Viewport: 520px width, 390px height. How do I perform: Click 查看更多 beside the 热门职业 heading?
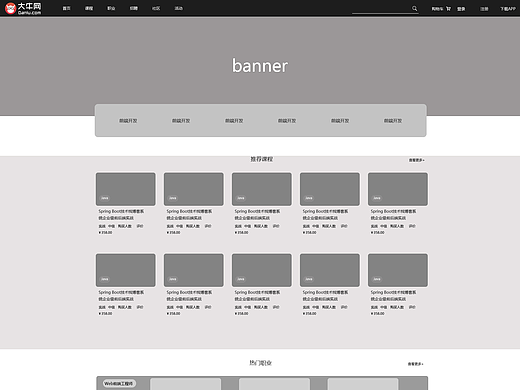coord(416,364)
